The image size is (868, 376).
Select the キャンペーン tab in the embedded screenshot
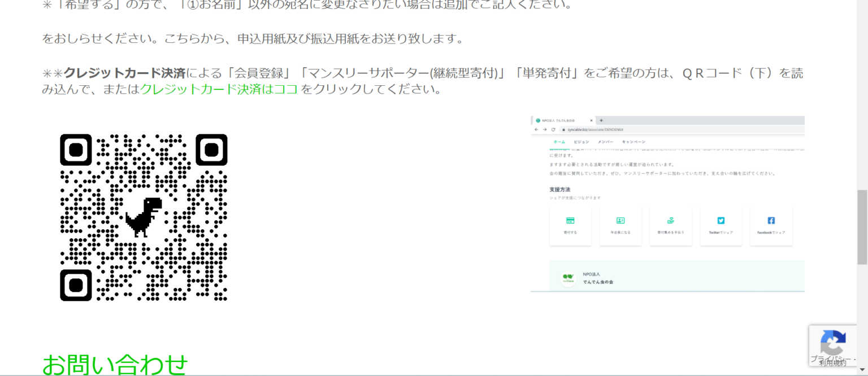tap(633, 142)
